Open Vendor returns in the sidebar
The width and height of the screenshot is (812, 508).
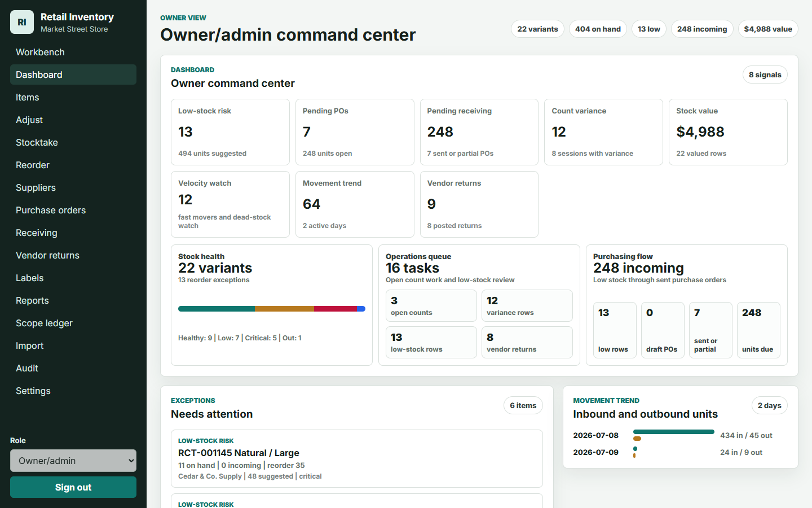point(73,255)
